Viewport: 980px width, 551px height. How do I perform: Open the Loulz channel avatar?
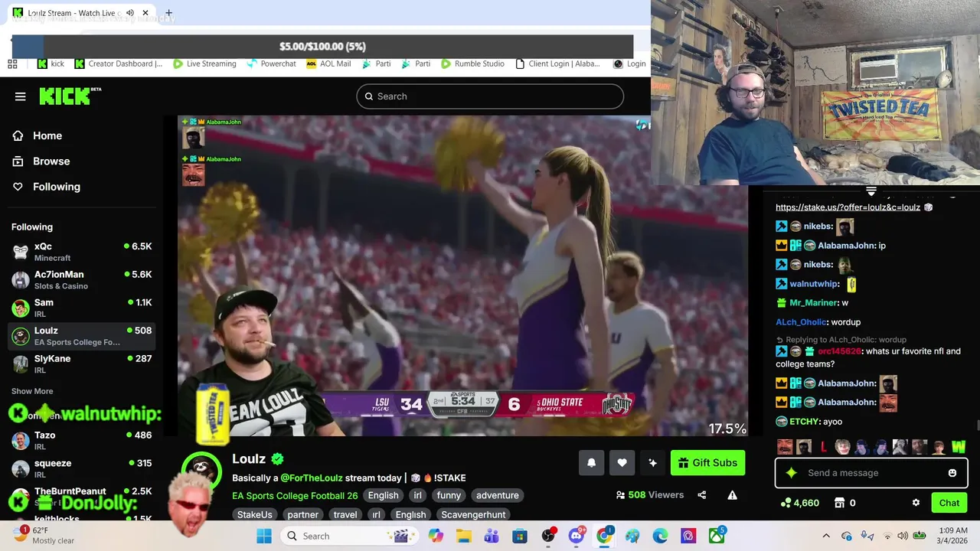[x=201, y=470]
